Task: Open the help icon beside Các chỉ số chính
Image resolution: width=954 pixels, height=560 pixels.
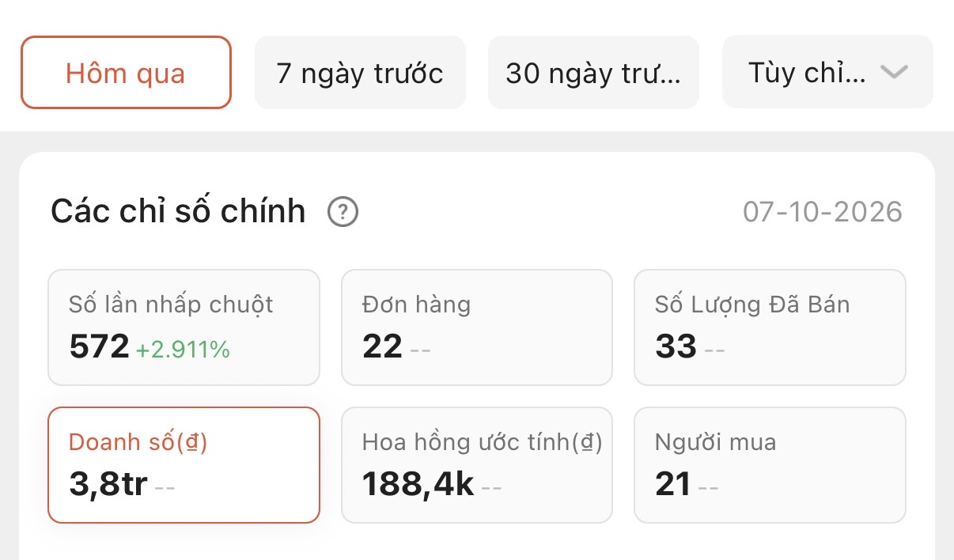Action: (x=343, y=212)
